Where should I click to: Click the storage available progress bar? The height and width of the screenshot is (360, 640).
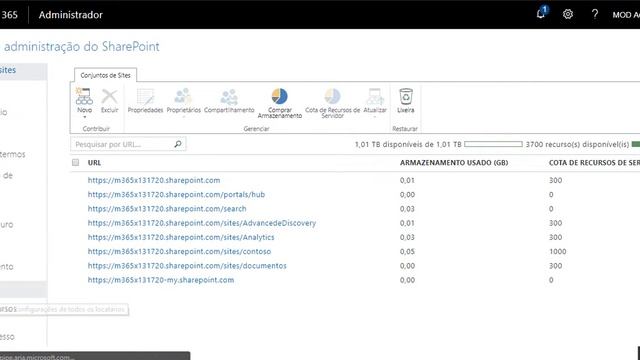(493, 144)
